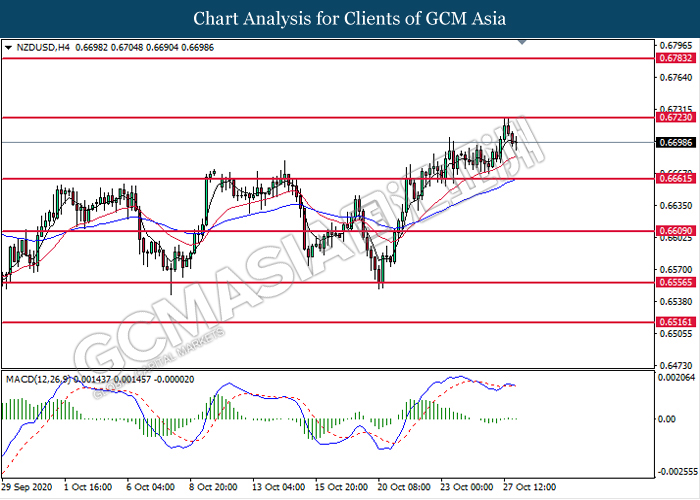Click the 13 Oct 04:00 time label
The image size is (700, 500).
pos(279,487)
